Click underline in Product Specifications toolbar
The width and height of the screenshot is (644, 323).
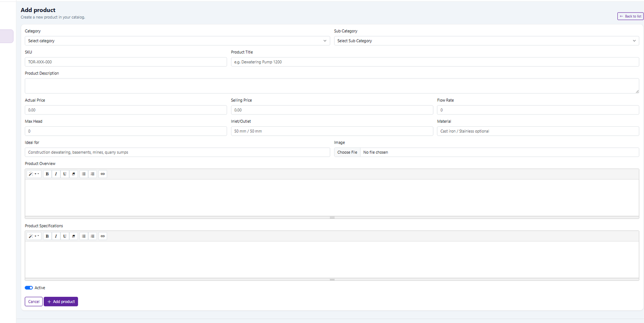click(65, 236)
